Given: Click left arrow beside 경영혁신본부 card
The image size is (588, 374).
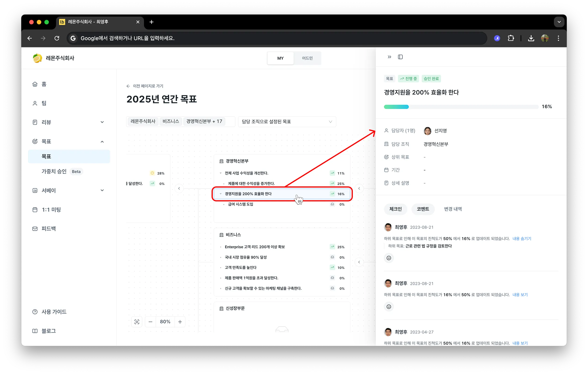Looking at the screenshot, I should click(x=179, y=188).
